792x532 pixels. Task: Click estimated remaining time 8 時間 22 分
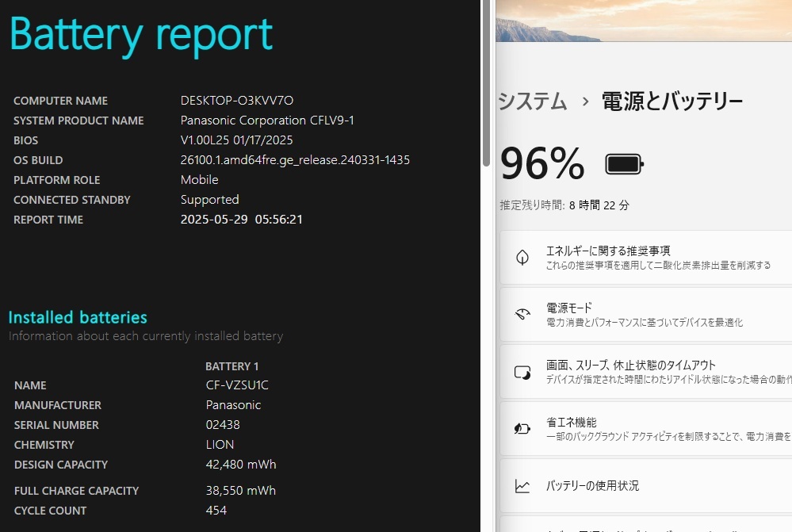point(599,205)
